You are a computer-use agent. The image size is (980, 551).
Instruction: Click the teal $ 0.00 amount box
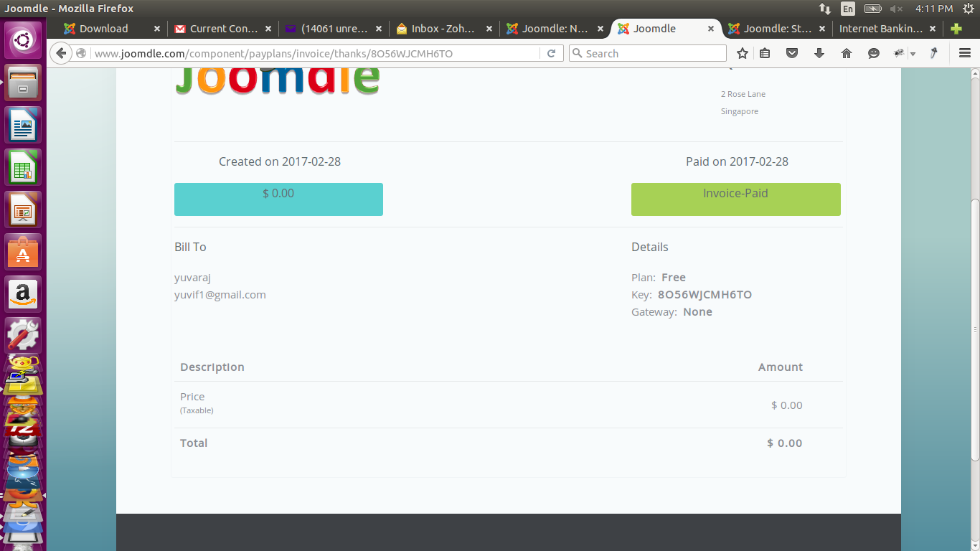(278, 199)
